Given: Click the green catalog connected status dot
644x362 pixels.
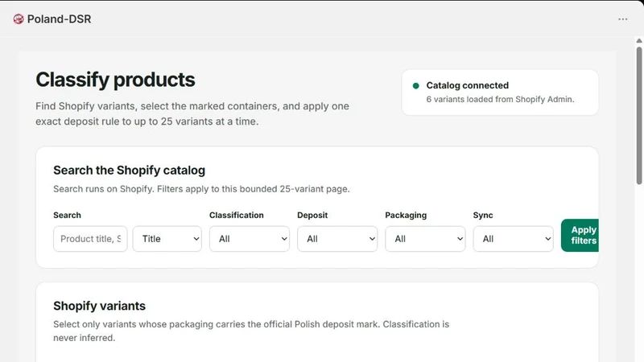Looking at the screenshot, I should coord(415,86).
